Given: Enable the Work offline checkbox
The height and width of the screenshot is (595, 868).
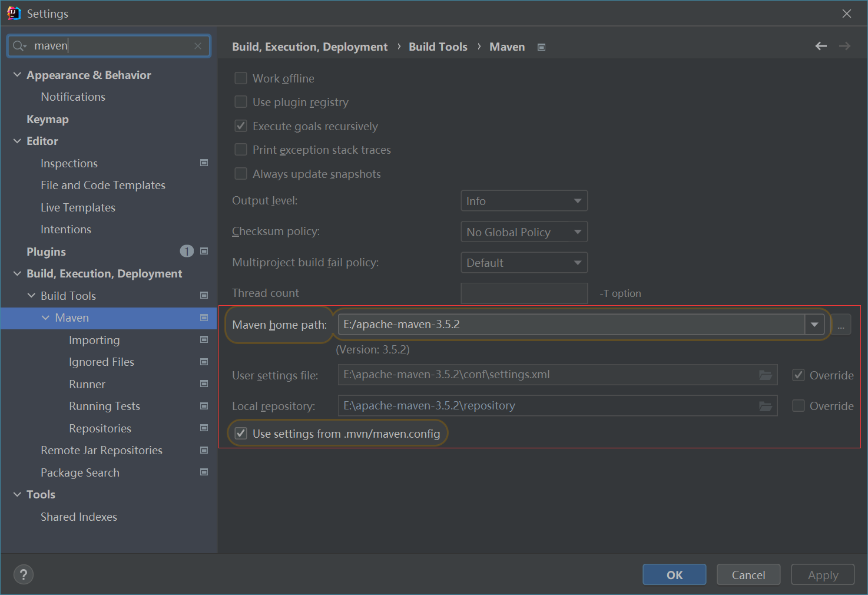Looking at the screenshot, I should (x=241, y=78).
